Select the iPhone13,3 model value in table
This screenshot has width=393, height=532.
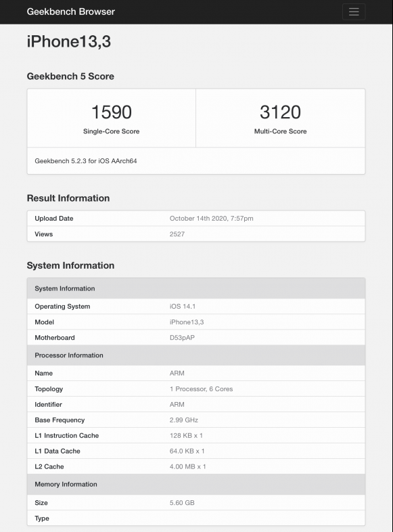187,322
